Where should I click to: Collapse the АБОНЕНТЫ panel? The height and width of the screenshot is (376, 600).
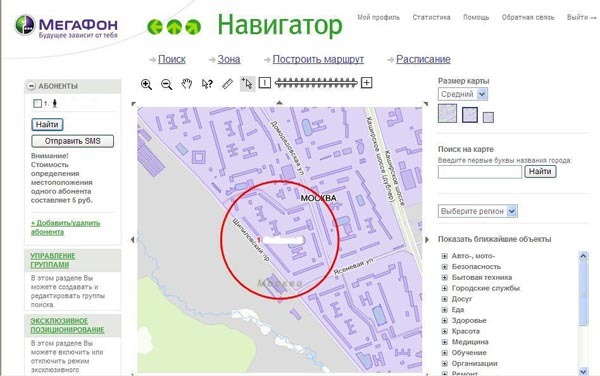pyautogui.click(x=31, y=86)
